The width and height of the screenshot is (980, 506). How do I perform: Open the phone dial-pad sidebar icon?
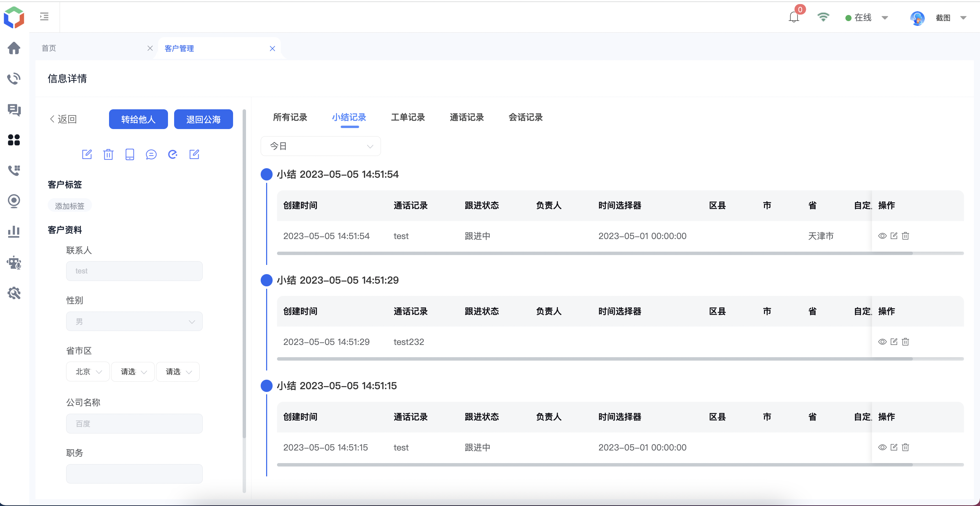(x=14, y=170)
